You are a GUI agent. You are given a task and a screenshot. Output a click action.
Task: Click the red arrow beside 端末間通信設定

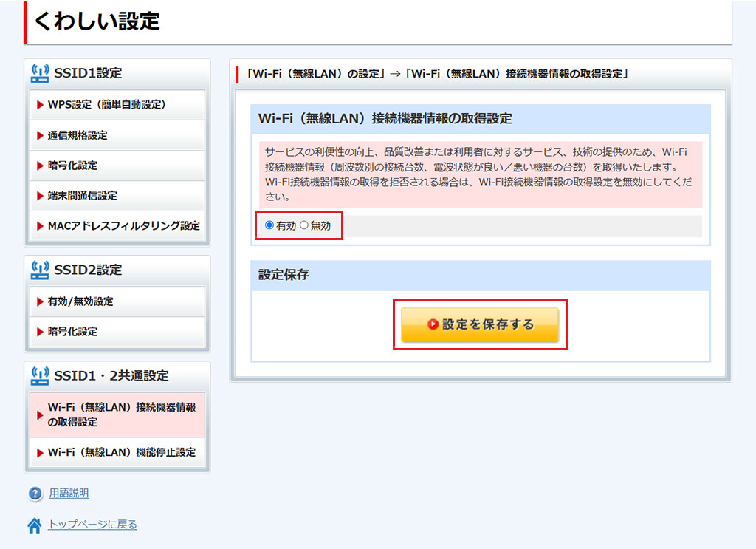point(40,196)
